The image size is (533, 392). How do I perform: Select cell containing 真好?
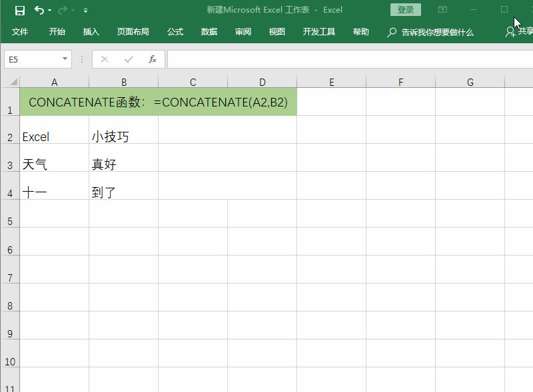[124, 158]
